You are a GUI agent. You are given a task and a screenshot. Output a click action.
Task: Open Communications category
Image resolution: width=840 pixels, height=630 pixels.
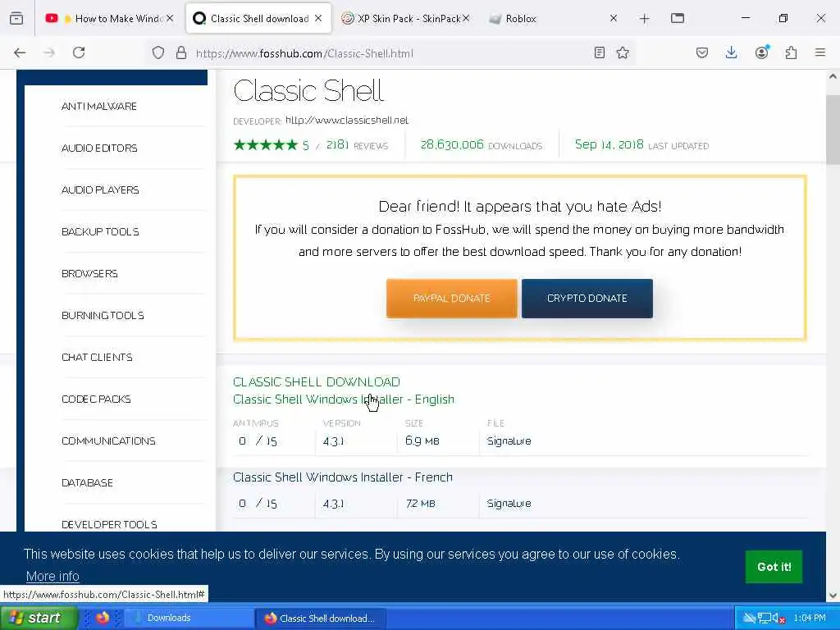click(108, 441)
